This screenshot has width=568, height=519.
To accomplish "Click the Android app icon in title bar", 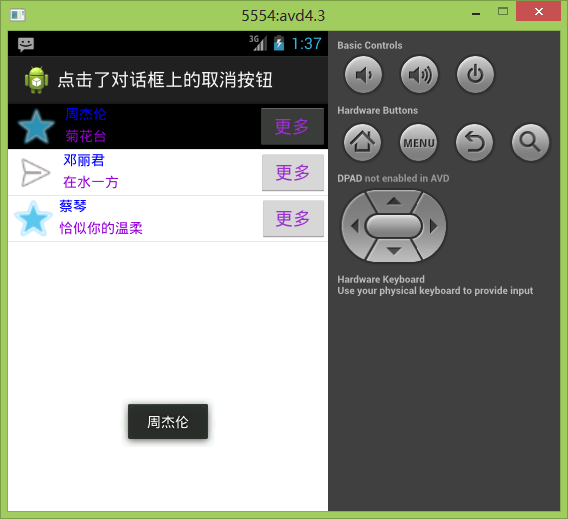I will 36,80.
